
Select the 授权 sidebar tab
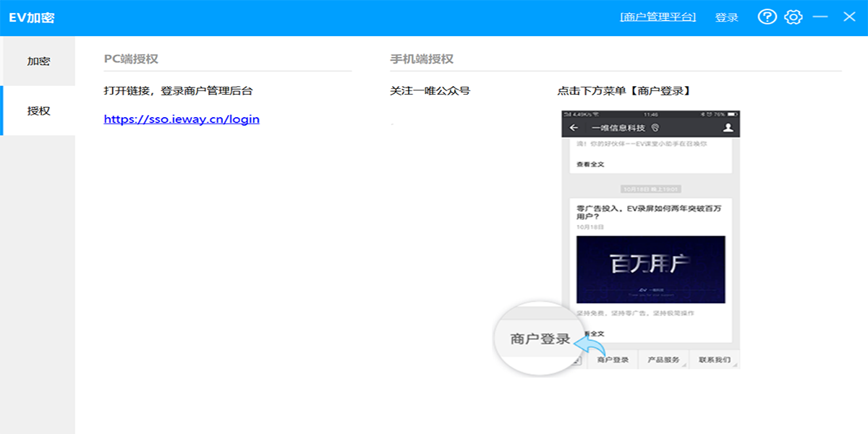pyautogui.click(x=38, y=111)
